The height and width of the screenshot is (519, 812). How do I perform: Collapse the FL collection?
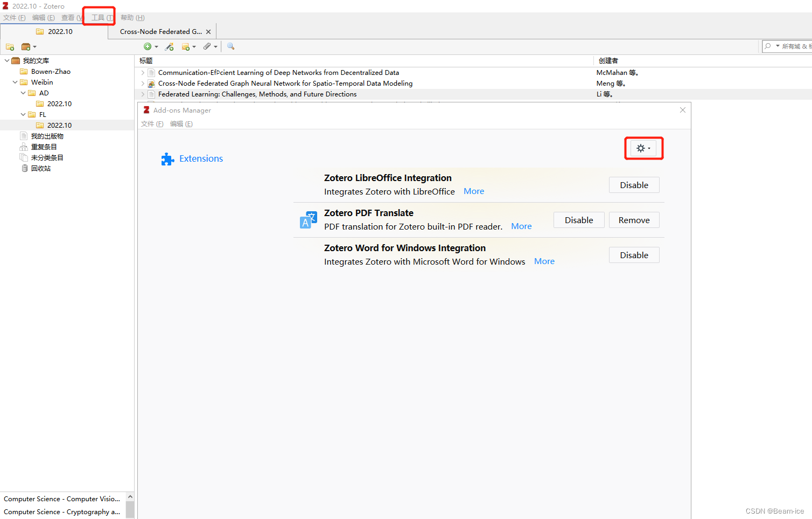click(23, 115)
